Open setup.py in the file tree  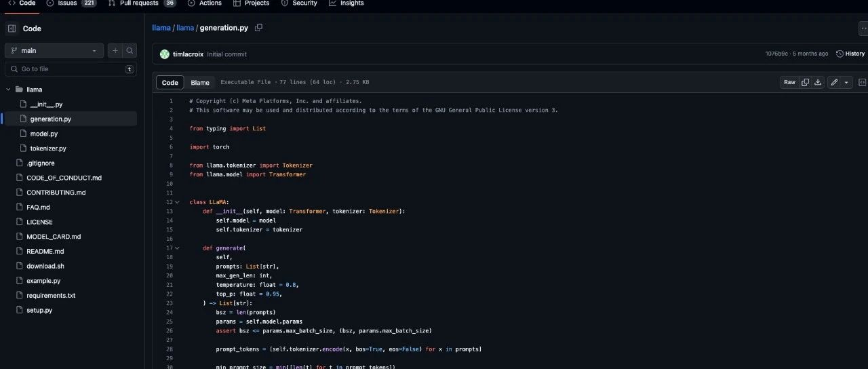(x=39, y=310)
